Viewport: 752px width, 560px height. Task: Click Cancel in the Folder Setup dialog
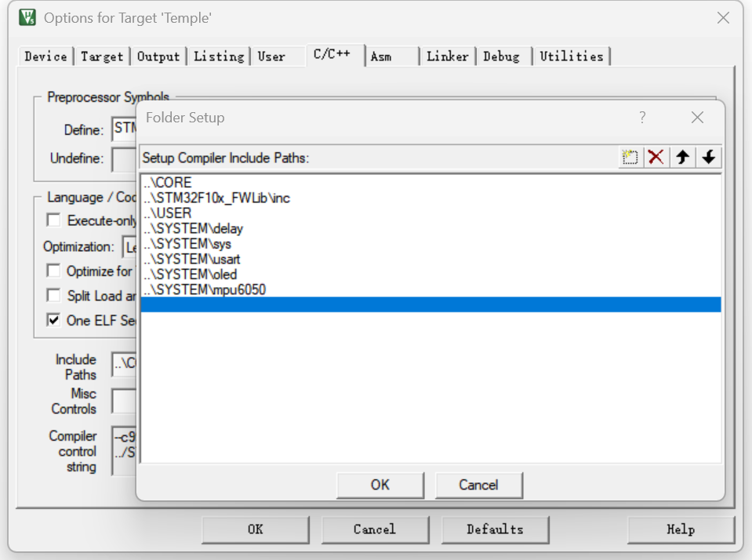point(478,485)
